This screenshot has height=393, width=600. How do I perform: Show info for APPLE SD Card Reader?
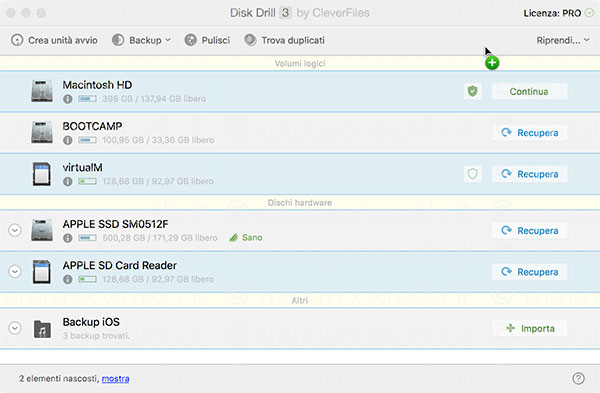pyautogui.click(x=68, y=280)
